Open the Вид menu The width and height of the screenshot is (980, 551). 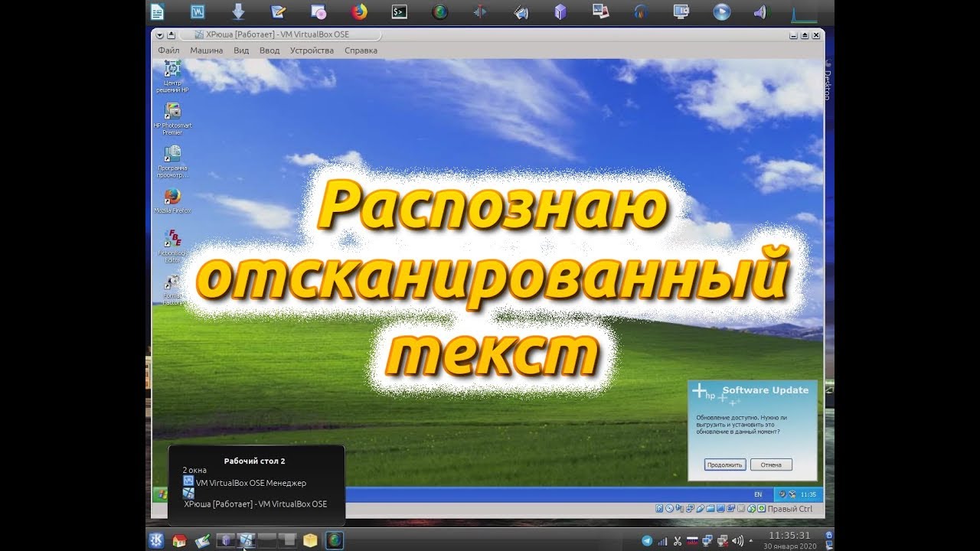tap(241, 51)
